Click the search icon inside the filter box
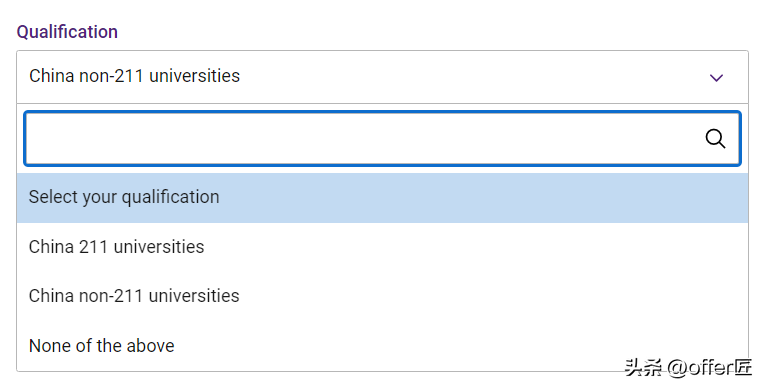 click(715, 139)
